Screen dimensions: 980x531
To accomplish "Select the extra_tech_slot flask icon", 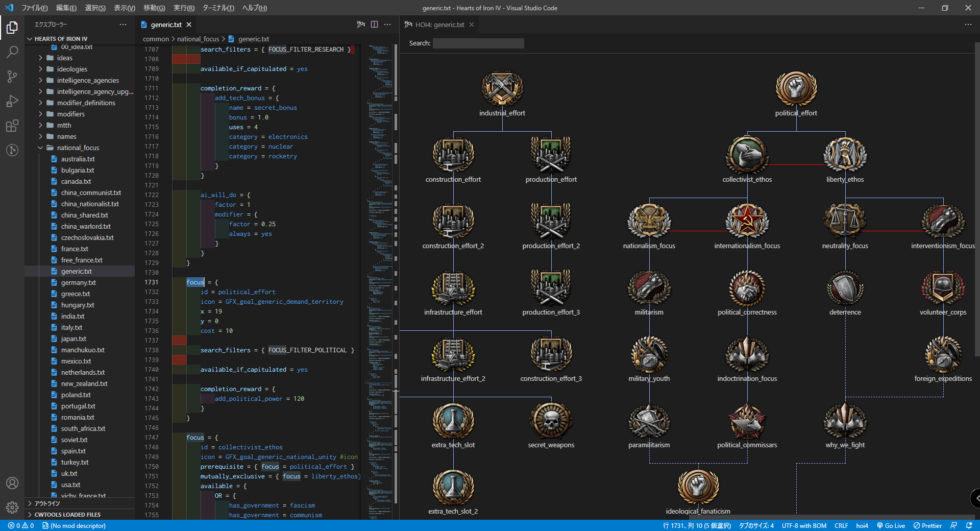I will 453,420.
